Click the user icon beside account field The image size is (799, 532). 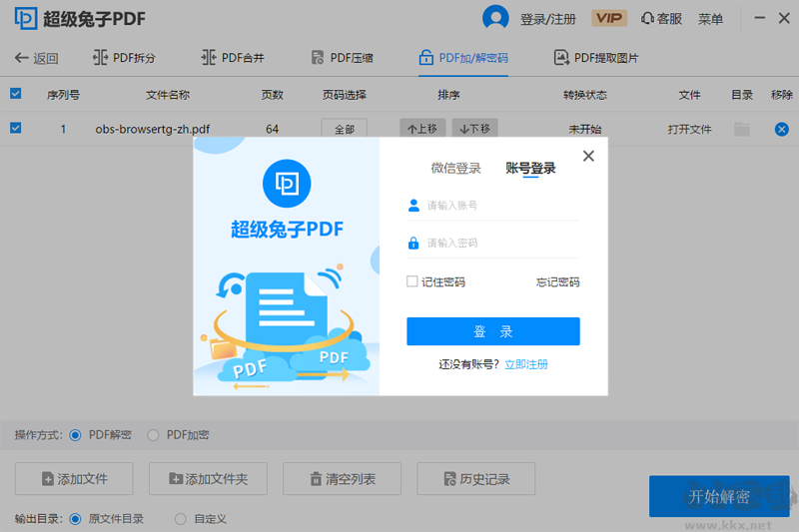[413, 206]
